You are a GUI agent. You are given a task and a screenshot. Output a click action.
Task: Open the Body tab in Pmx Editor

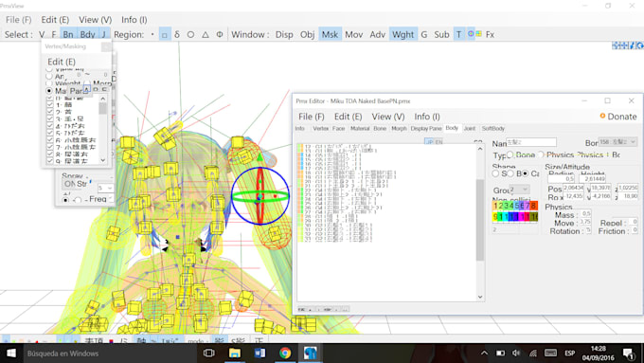click(x=452, y=128)
